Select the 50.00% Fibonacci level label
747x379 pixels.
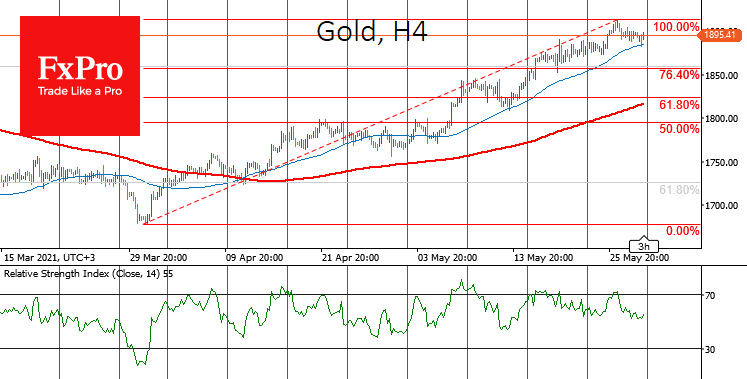[679, 129]
